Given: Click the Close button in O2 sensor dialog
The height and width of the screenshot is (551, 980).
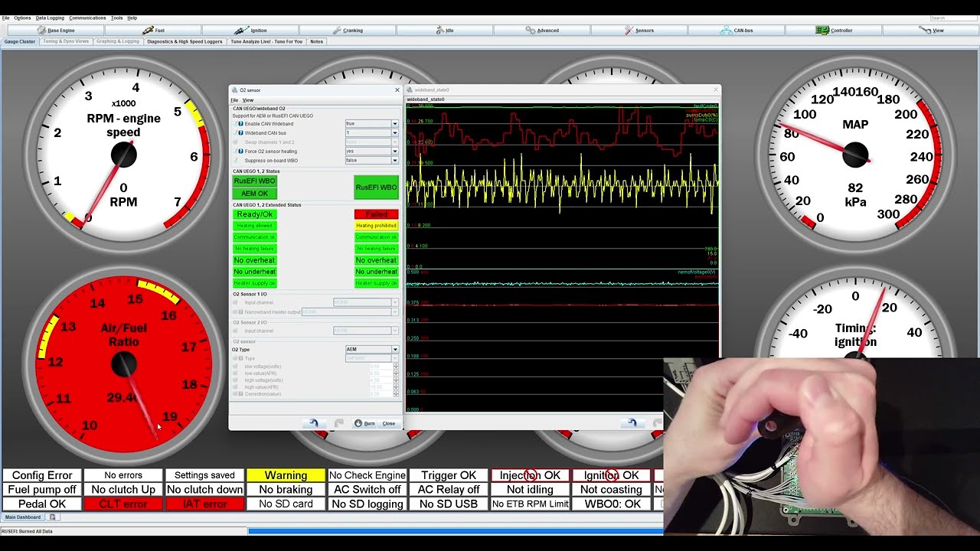Looking at the screenshot, I should pos(389,423).
